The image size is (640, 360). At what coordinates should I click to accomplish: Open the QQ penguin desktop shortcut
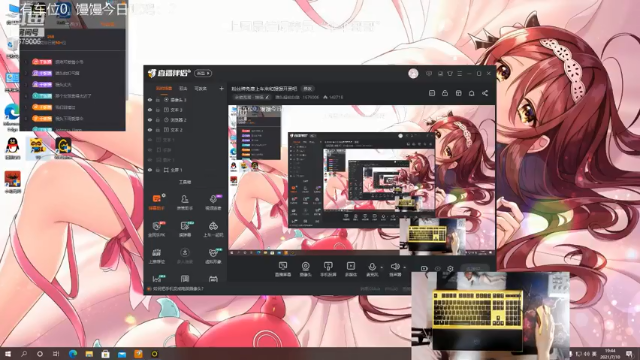tap(12, 148)
